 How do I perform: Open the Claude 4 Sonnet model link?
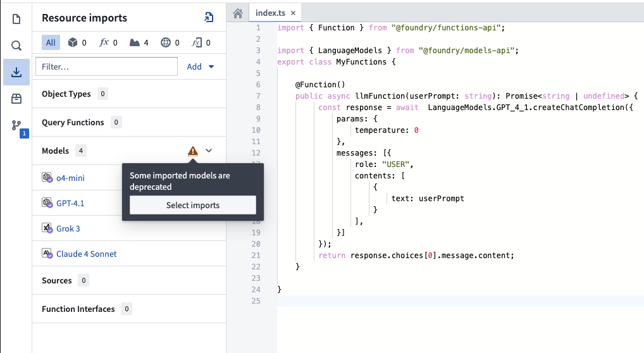coord(86,254)
